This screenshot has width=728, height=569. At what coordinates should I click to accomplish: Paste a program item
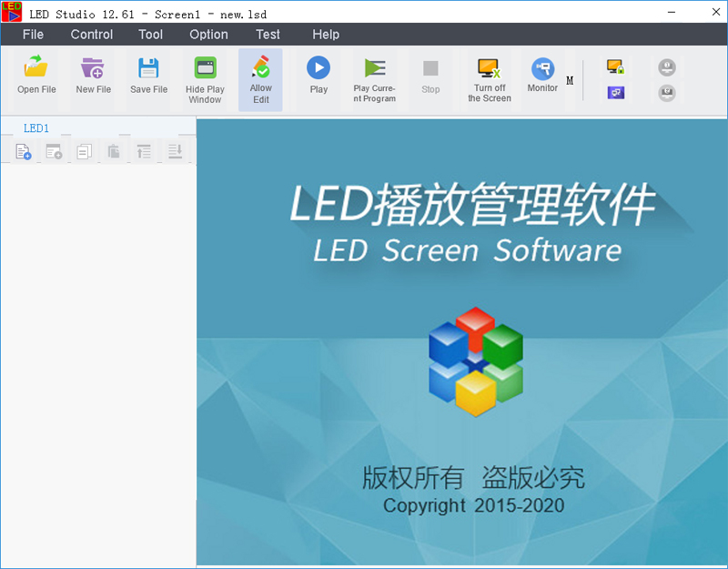click(115, 151)
